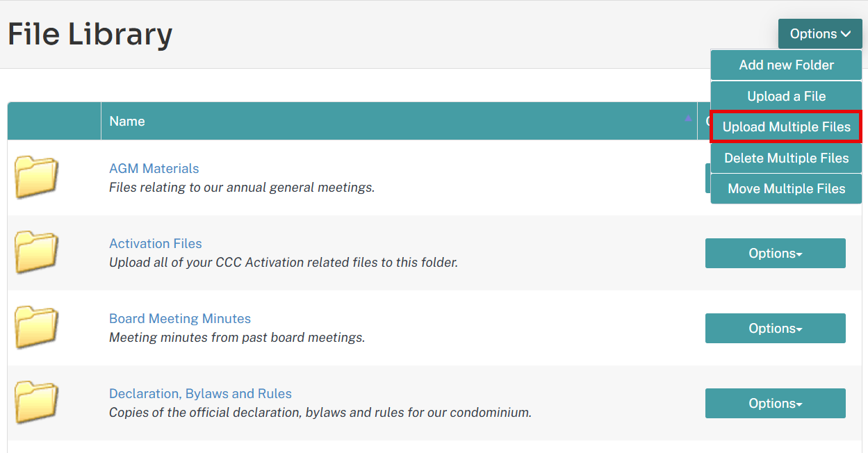Open the Activation Files folder icon
The image size is (868, 453).
click(x=37, y=253)
